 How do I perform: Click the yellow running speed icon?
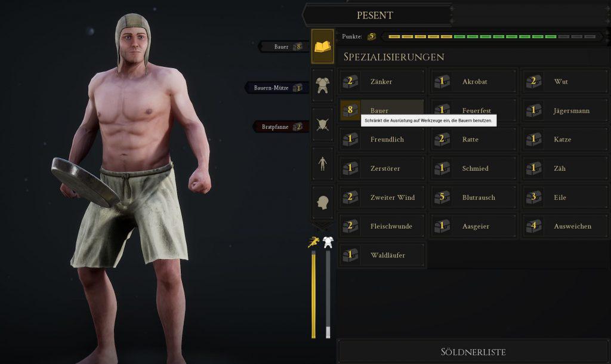(314, 242)
